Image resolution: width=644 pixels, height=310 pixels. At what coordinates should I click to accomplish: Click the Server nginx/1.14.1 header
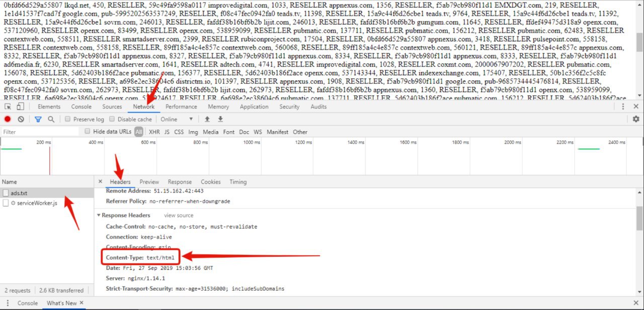(135, 278)
